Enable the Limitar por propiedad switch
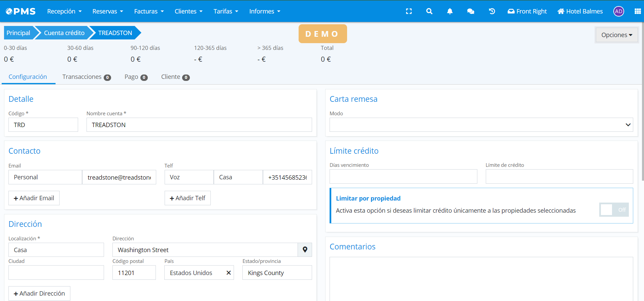Image resolution: width=644 pixels, height=301 pixels. tap(614, 210)
